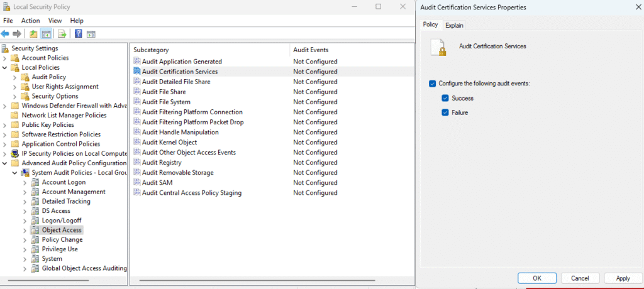
Task: Toggle Show/Hide Console Tree toolbar icon
Action: [46, 34]
